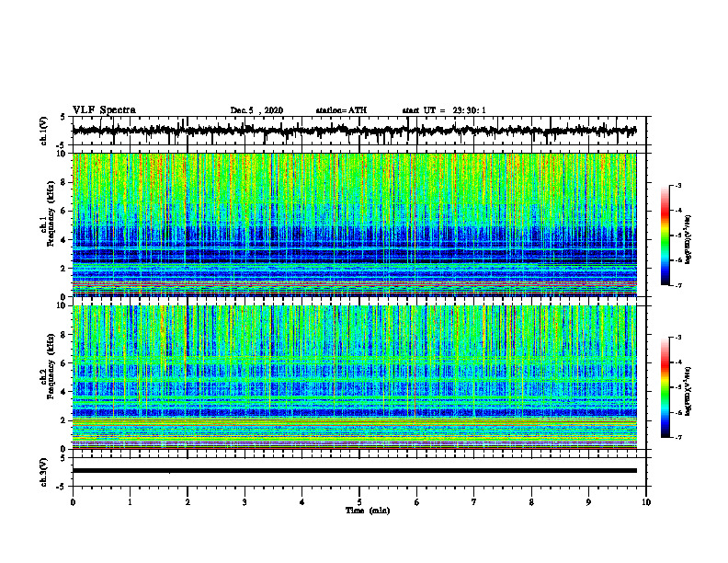Select the ch.1 spectrogram color bar

665,236
